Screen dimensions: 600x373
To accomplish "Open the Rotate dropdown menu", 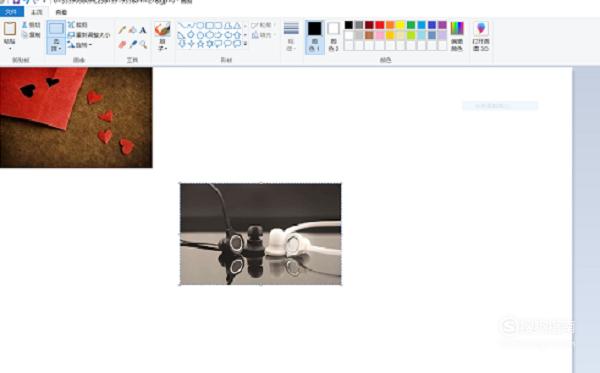I will tap(81, 45).
